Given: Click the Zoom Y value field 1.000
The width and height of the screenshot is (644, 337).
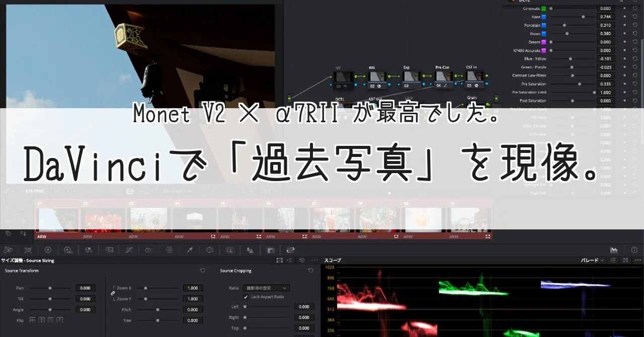Looking at the screenshot, I should [193, 299].
